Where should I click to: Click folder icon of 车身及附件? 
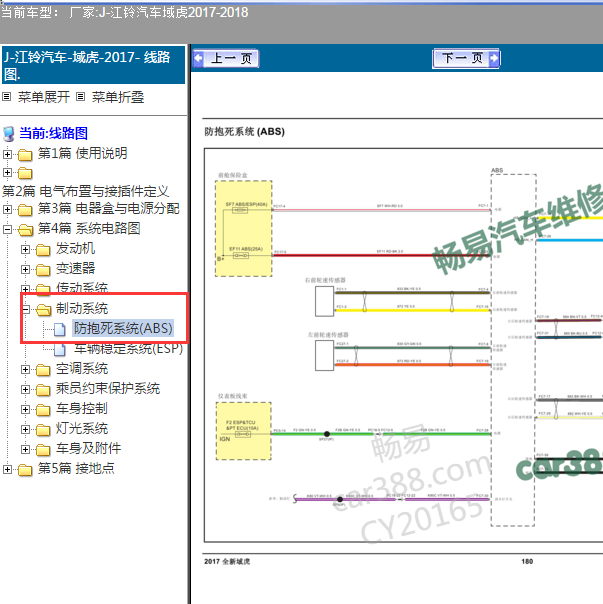point(43,450)
